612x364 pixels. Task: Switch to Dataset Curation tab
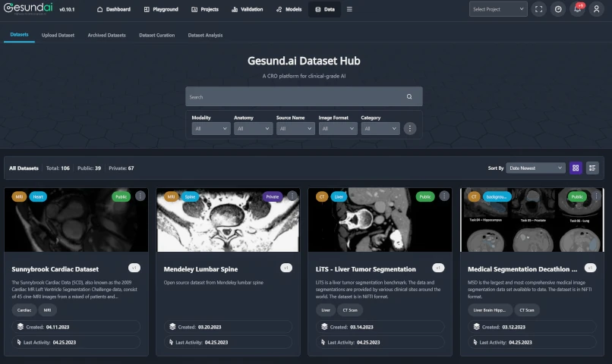click(x=157, y=35)
